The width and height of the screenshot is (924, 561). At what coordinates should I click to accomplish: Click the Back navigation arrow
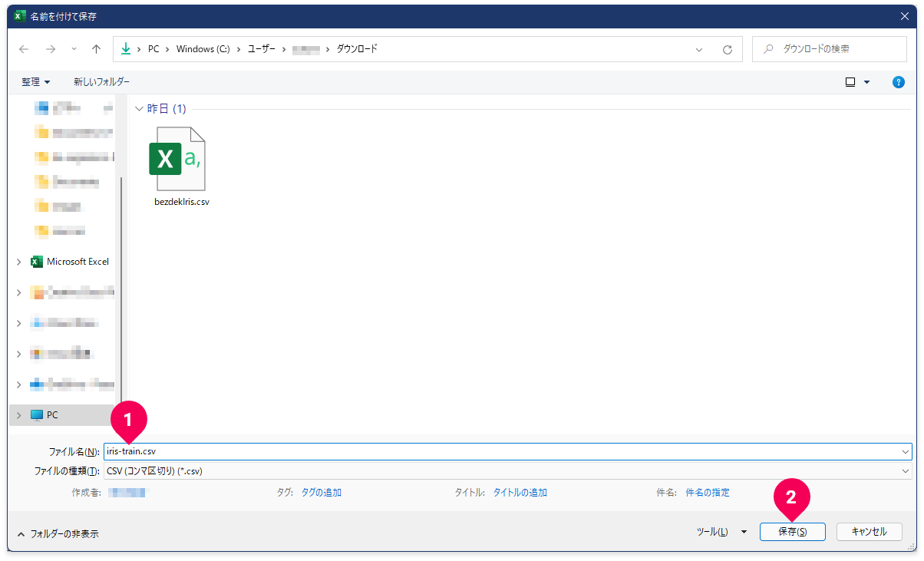click(24, 49)
